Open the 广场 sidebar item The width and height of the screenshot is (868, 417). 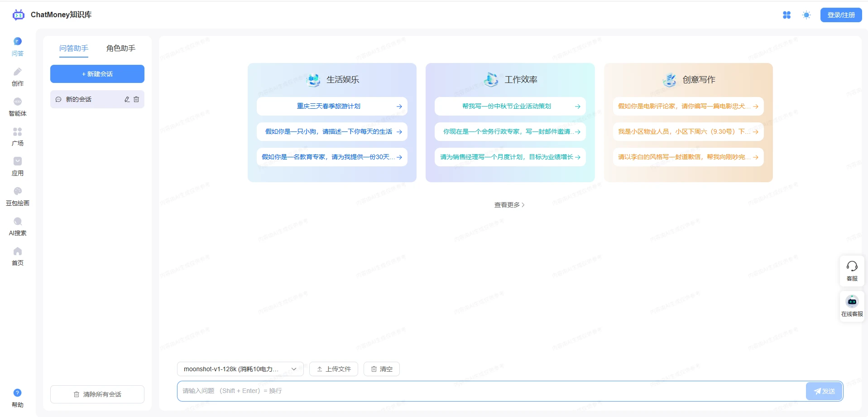click(18, 136)
